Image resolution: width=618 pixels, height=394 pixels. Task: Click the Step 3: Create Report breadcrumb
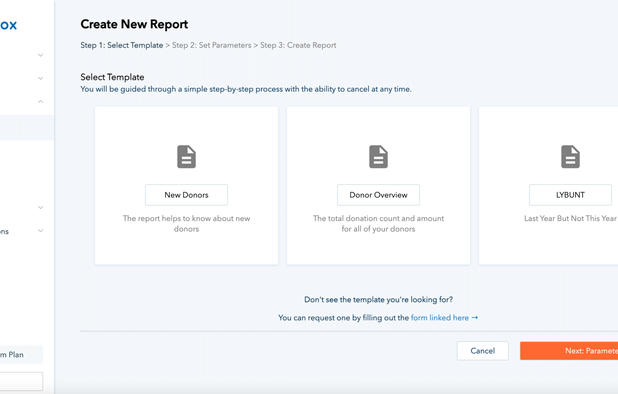pyautogui.click(x=298, y=45)
